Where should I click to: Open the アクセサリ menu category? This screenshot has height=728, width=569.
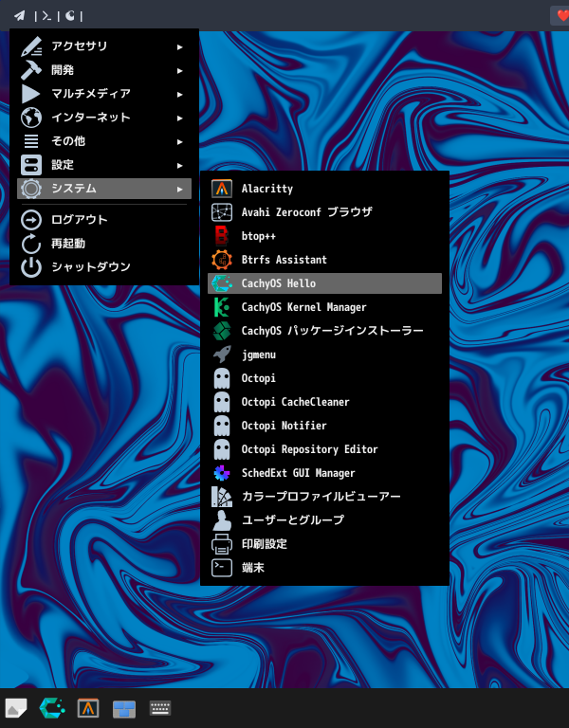coord(104,46)
